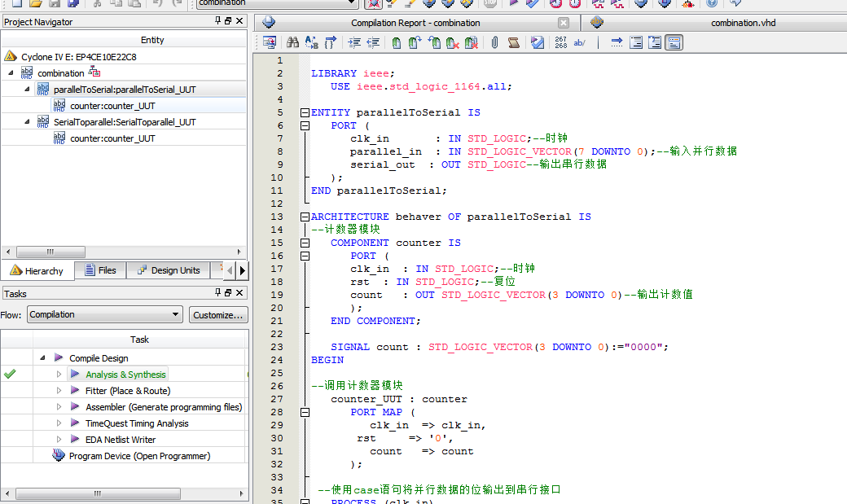Click play icon next to Fitter
Screen dimensions: 847x504
point(75,390)
